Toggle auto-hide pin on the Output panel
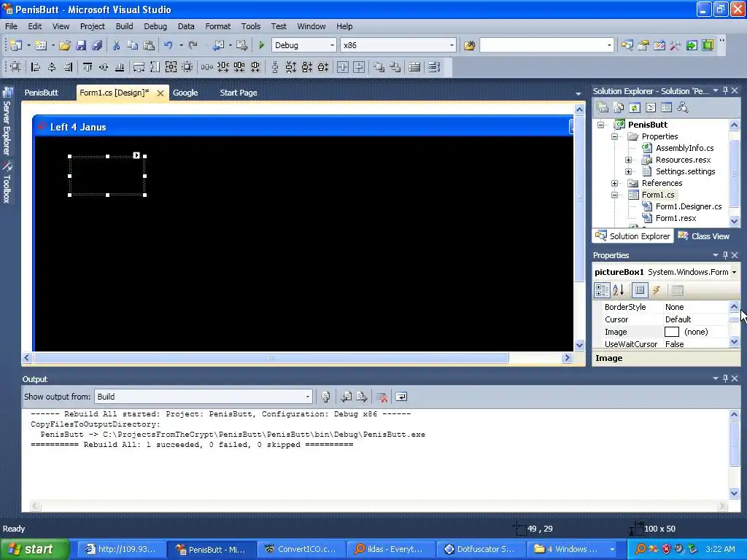This screenshot has width=747, height=560. tap(725, 378)
